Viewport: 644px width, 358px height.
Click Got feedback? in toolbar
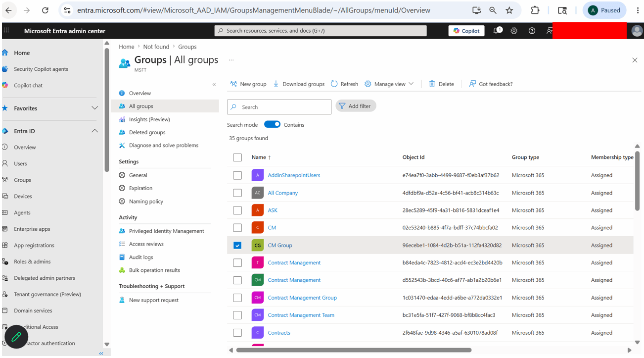coord(491,84)
